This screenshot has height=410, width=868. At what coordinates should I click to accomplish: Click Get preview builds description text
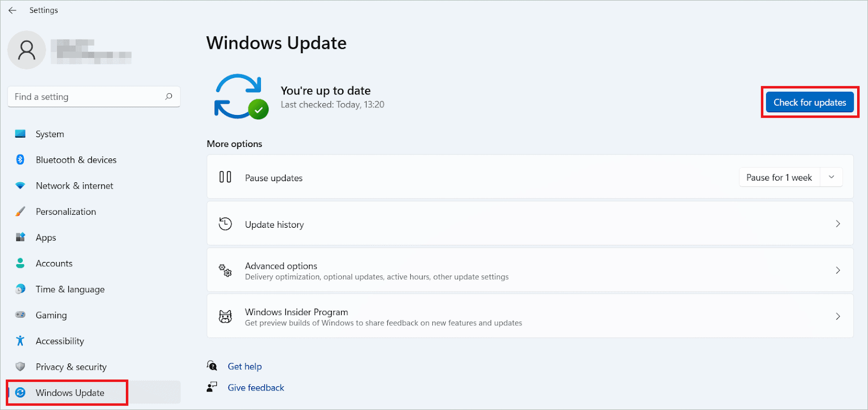click(x=384, y=323)
